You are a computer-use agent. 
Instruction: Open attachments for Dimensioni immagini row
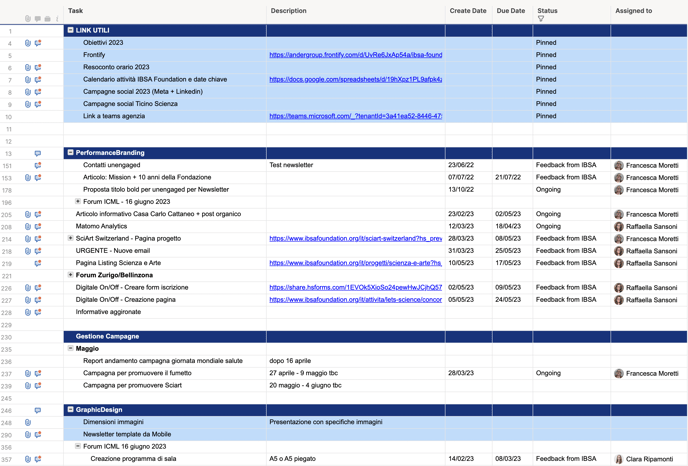click(28, 423)
